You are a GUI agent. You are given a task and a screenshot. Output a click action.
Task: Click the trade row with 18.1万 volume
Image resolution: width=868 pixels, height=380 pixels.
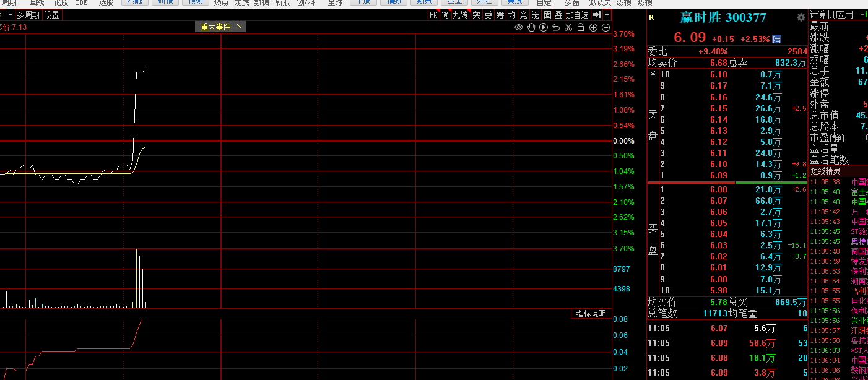(x=727, y=358)
